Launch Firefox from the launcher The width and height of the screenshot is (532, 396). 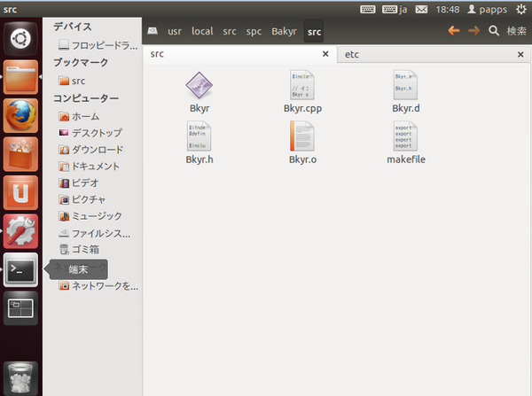click(x=20, y=115)
